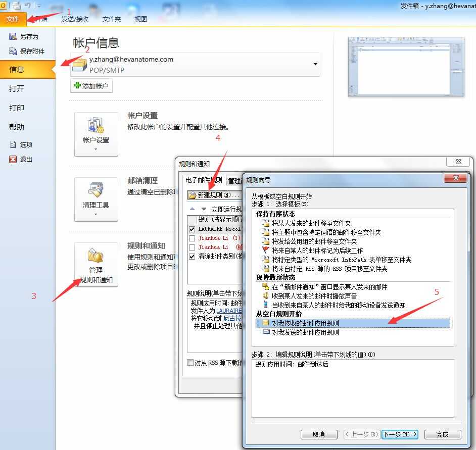Open the 选项 options icon
This screenshot has height=450, width=476.
[13, 144]
